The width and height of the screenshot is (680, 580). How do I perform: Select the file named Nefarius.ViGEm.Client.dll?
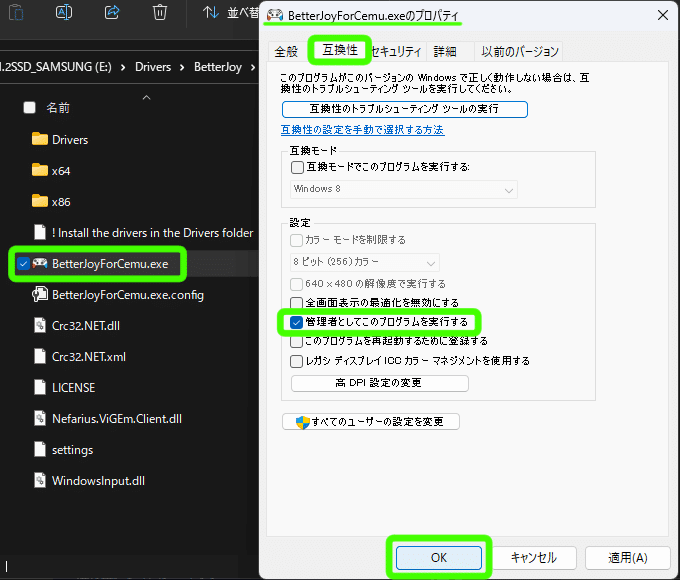pos(117,419)
